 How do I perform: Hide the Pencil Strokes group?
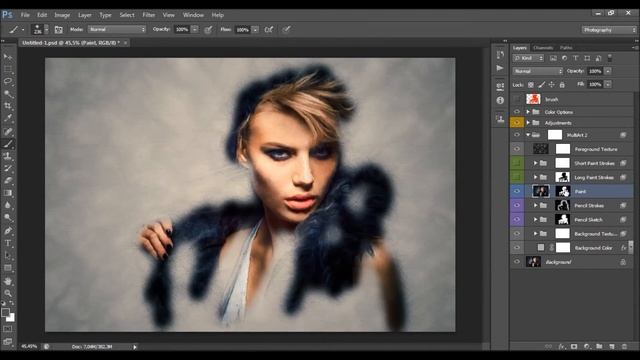517,205
